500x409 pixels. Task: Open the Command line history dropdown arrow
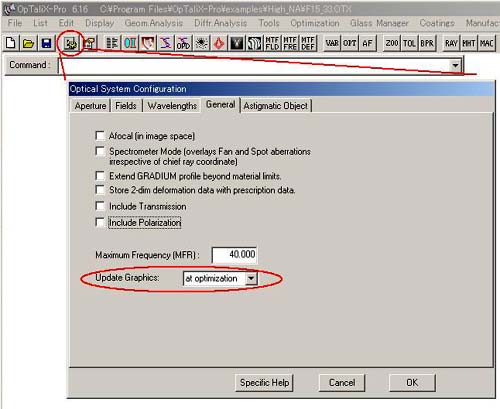point(455,65)
